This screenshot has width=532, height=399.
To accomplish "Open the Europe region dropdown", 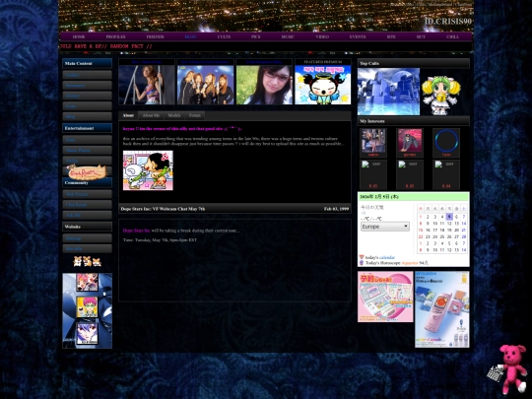I will [x=385, y=227].
